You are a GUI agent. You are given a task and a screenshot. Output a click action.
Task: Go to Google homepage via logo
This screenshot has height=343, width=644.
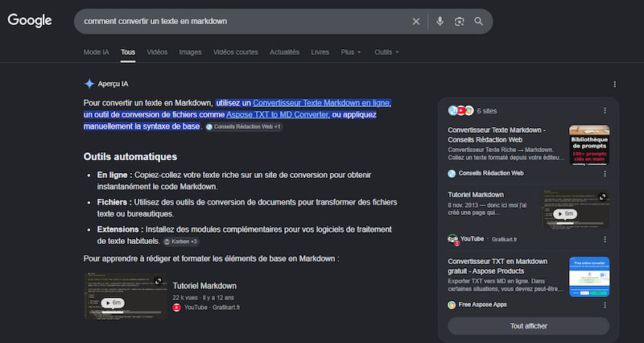tap(30, 21)
